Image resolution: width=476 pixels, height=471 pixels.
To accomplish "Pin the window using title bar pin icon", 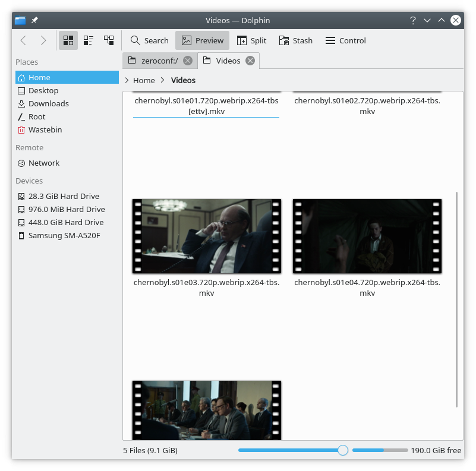I will (x=34, y=20).
